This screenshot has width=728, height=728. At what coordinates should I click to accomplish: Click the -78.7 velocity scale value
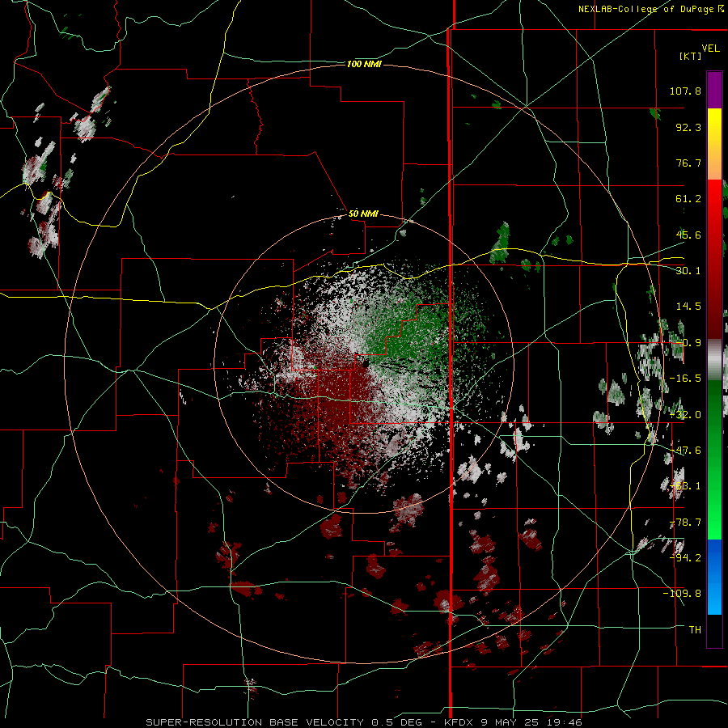tap(685, 523)
